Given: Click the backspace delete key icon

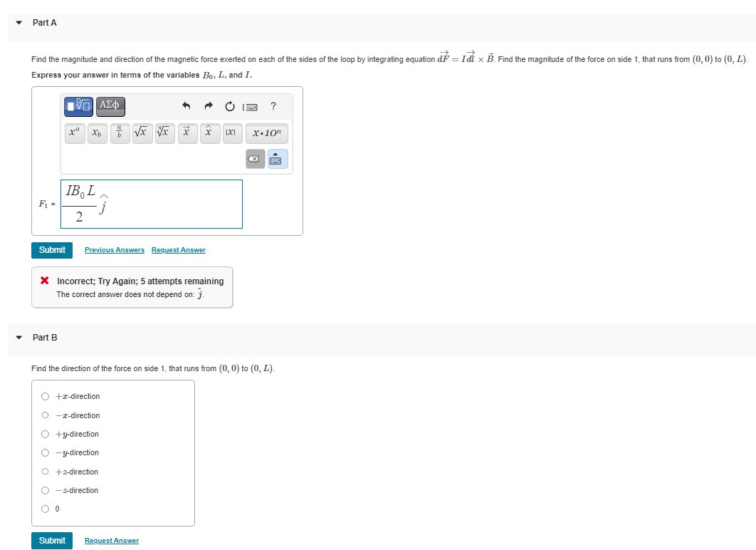Looking at the screenshot, I should tap(256, 159).
